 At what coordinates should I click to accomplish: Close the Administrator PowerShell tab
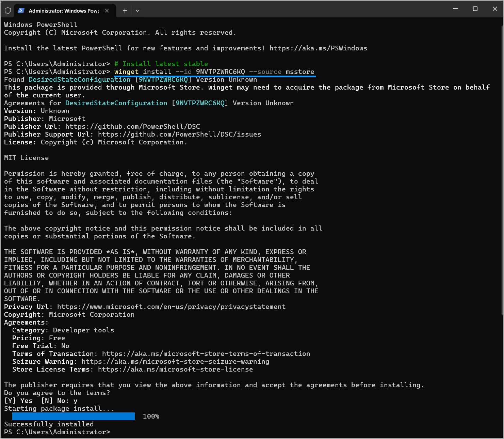pos(107,11)
